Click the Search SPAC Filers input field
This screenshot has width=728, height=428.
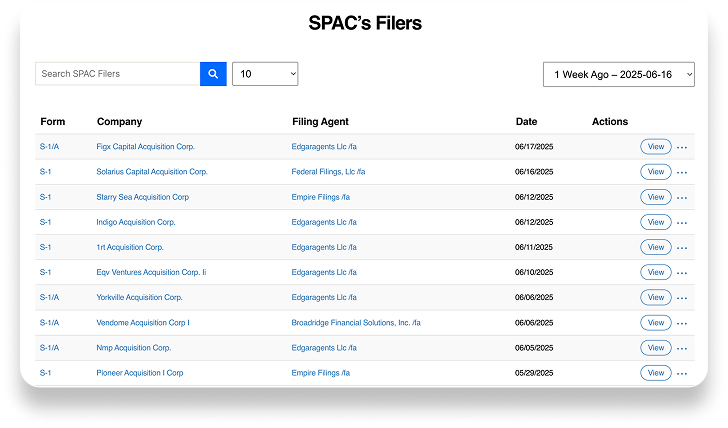tap(117, 74)
